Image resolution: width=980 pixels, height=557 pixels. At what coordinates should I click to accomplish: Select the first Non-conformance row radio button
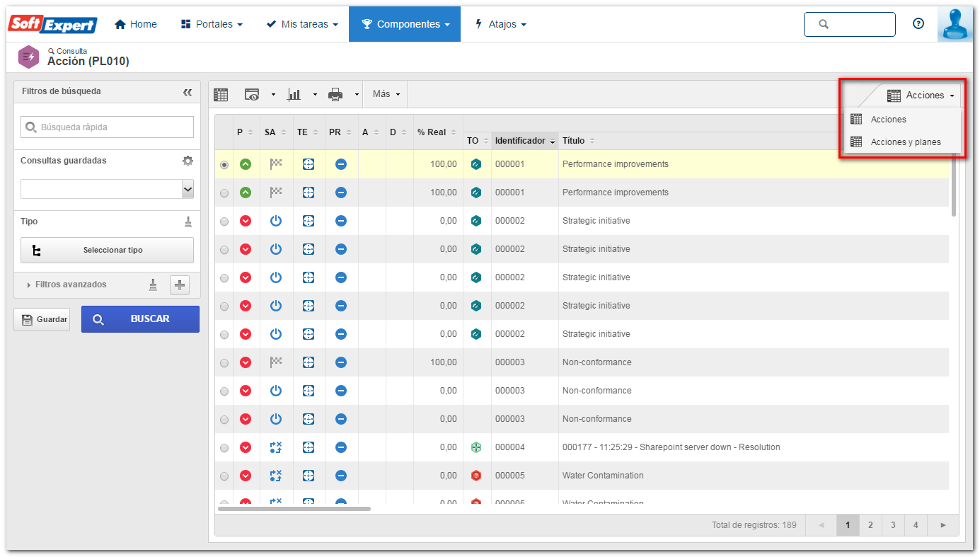click(224, 362)
